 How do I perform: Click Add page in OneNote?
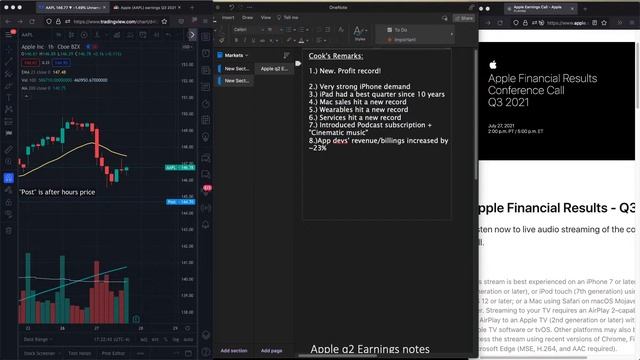[271, 351]
